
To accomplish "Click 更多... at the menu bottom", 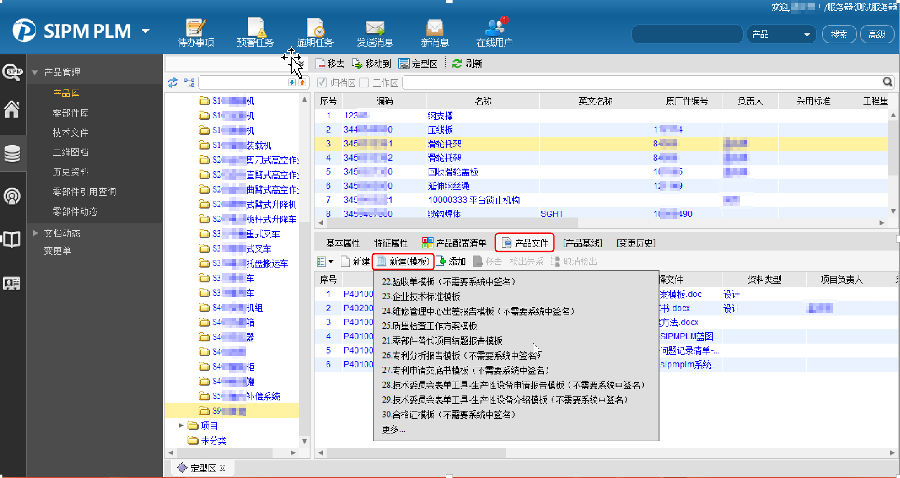I will 394,429.
